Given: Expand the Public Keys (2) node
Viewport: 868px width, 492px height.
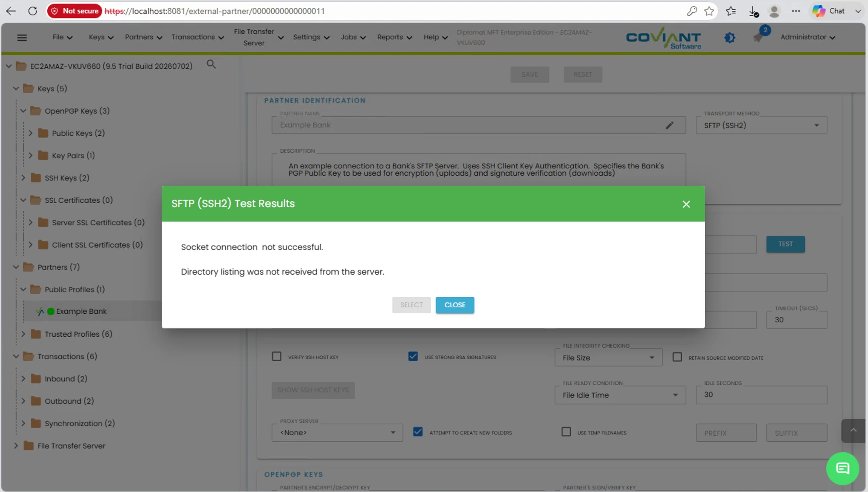Looking at the screenshot, I should coord(30,133).
